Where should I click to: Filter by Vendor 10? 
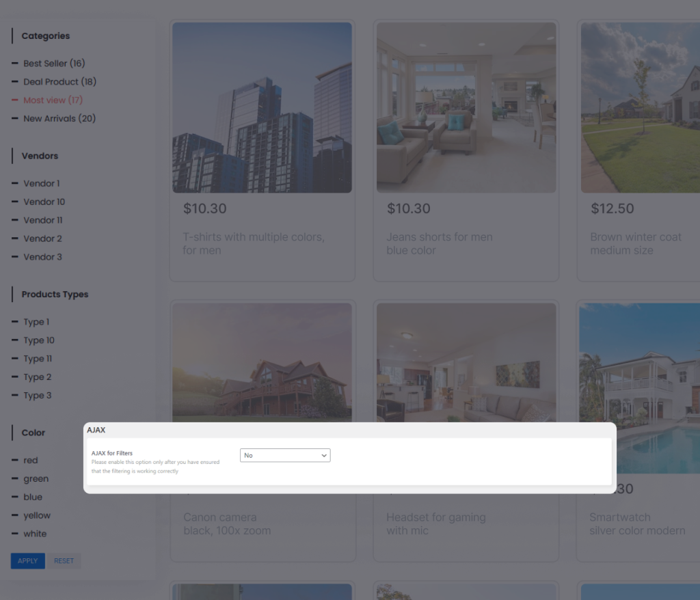pos(44,202)
